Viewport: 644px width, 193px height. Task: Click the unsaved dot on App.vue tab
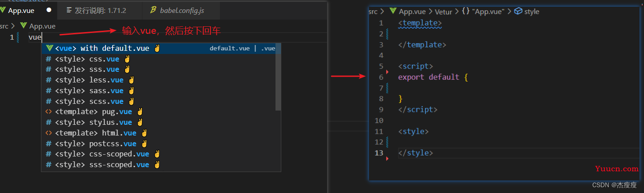(49, 10)
